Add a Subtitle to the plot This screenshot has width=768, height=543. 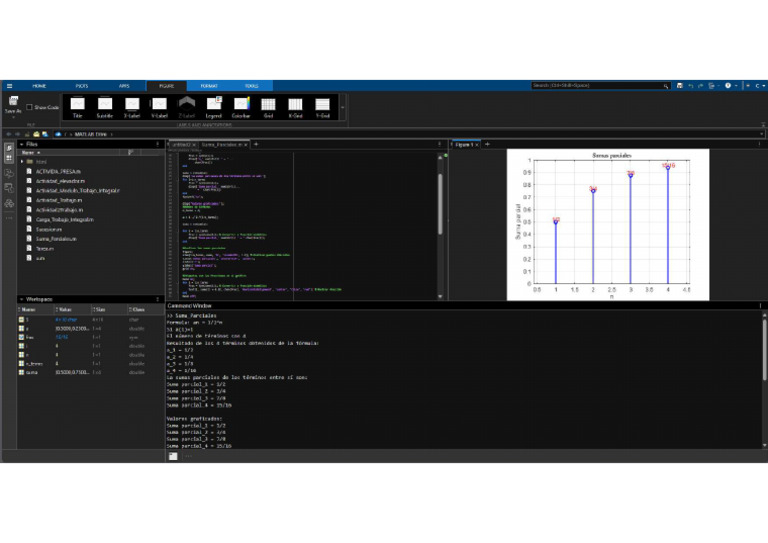[x=104, y=105]
